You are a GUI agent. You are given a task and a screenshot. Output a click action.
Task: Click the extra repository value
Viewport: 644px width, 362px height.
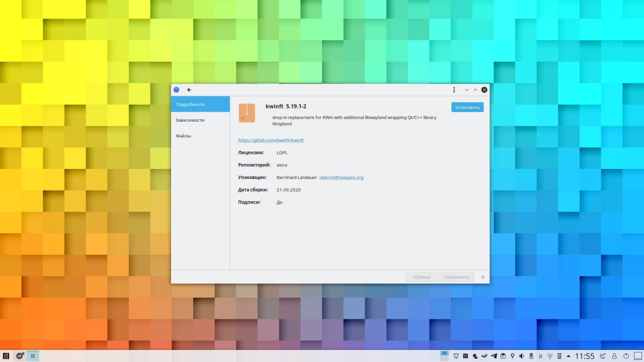[x=282, y=165]
